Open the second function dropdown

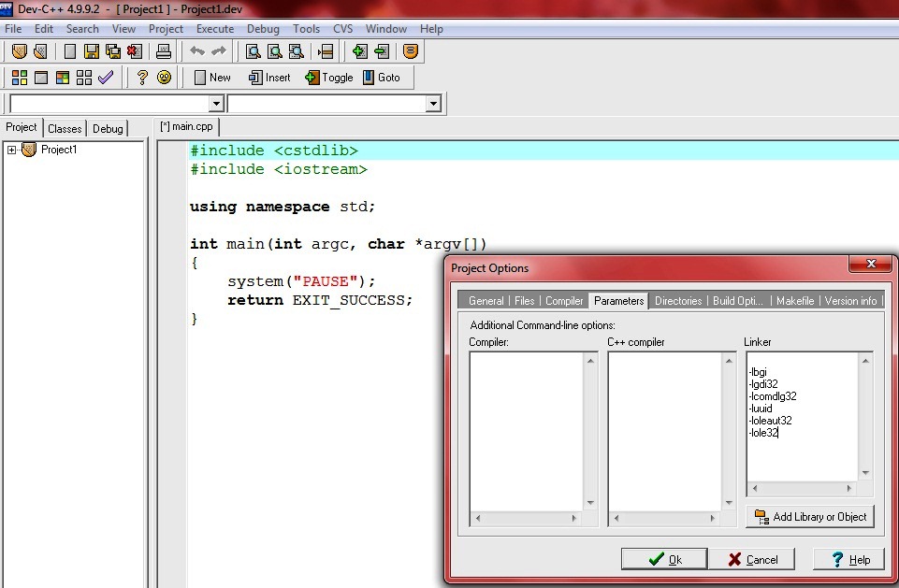click(433, 104)
